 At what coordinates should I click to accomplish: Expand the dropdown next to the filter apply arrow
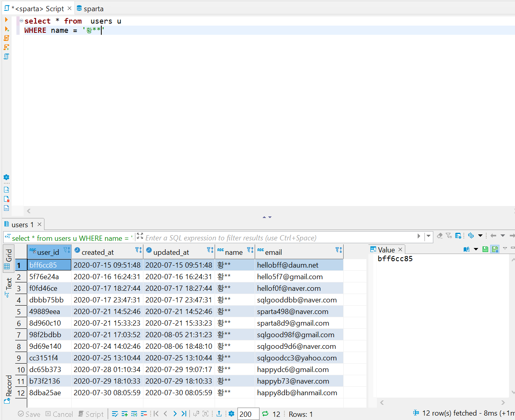(428, 236)
